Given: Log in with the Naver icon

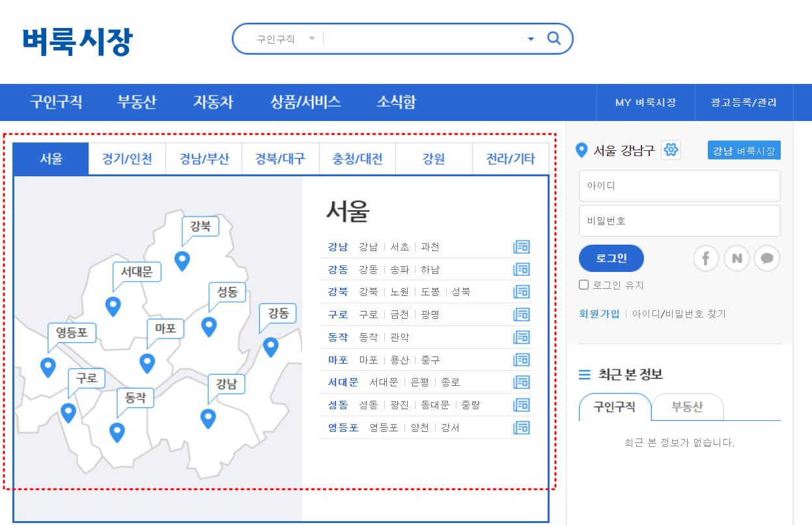Looking at the screenshot, I should coord(736,258).
